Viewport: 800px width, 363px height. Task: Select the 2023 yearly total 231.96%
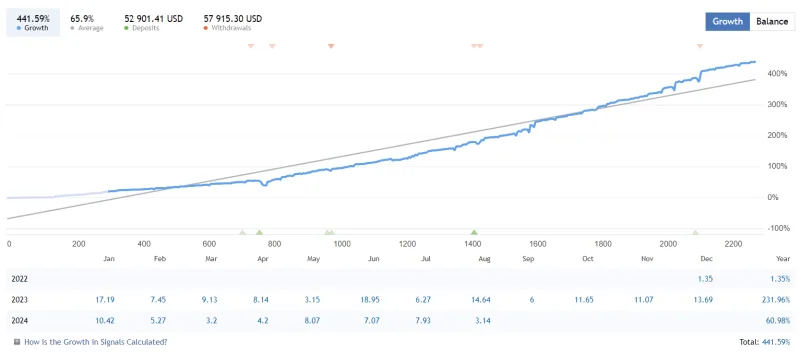click(774, 300)
